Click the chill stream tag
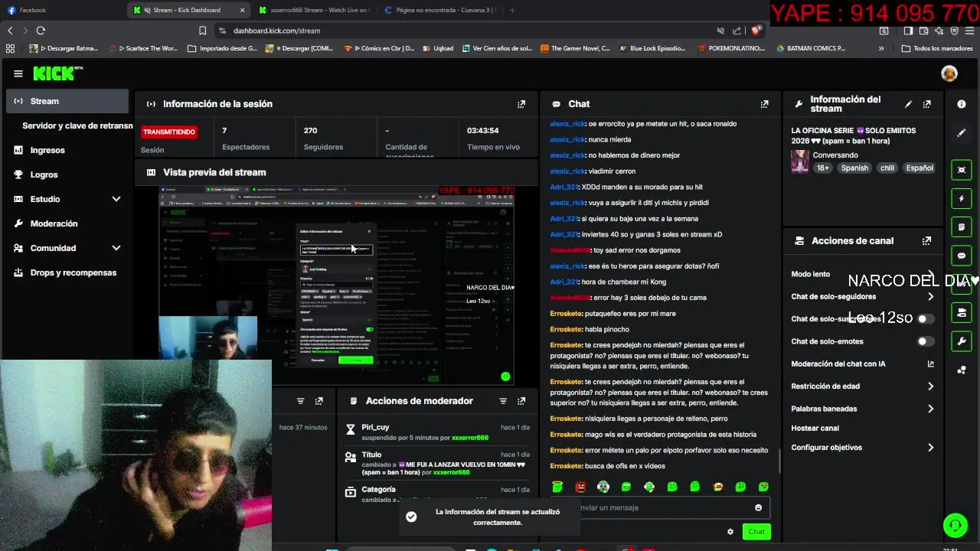Screen dimensions: 980x551 [887, 168]
